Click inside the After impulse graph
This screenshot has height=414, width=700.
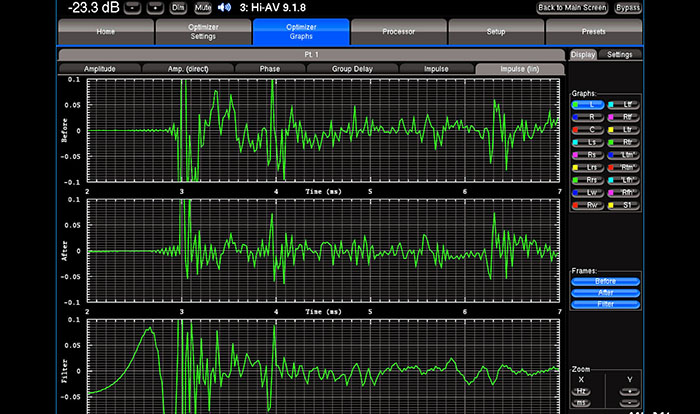323,251
